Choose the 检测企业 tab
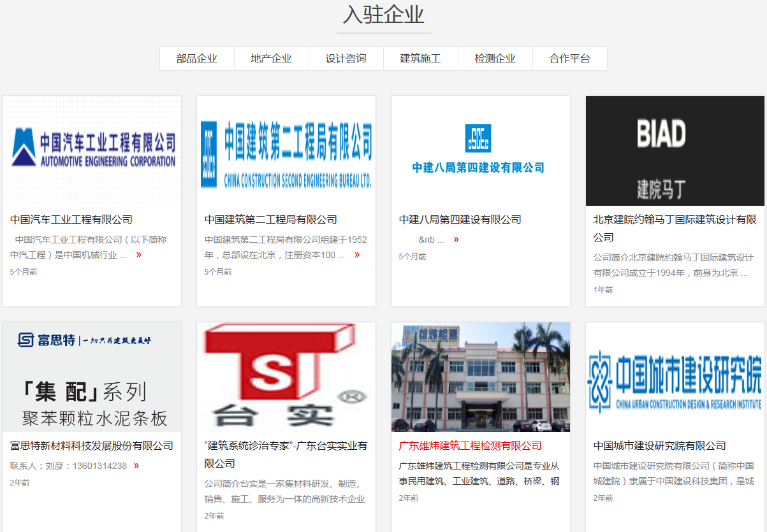Screen dimensions: 767x532 pyautogui.click(x=495, y=59)
